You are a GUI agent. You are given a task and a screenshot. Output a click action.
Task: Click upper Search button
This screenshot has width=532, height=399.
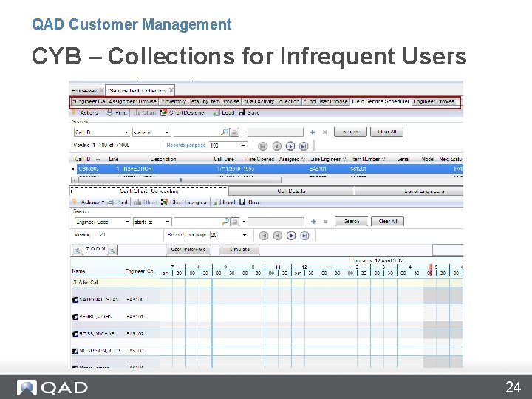coord(350,132)
